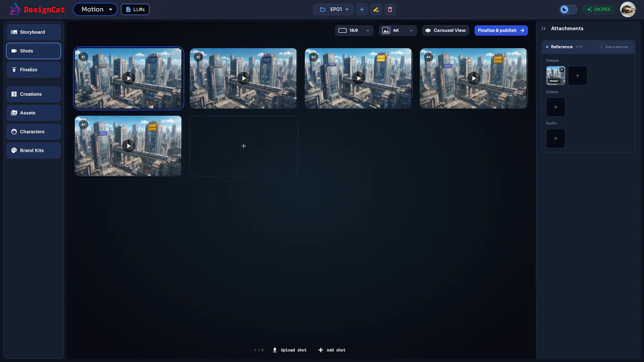Play shot 01
The width and height of the screenshot is (644, 362).
tap(128, 78)
